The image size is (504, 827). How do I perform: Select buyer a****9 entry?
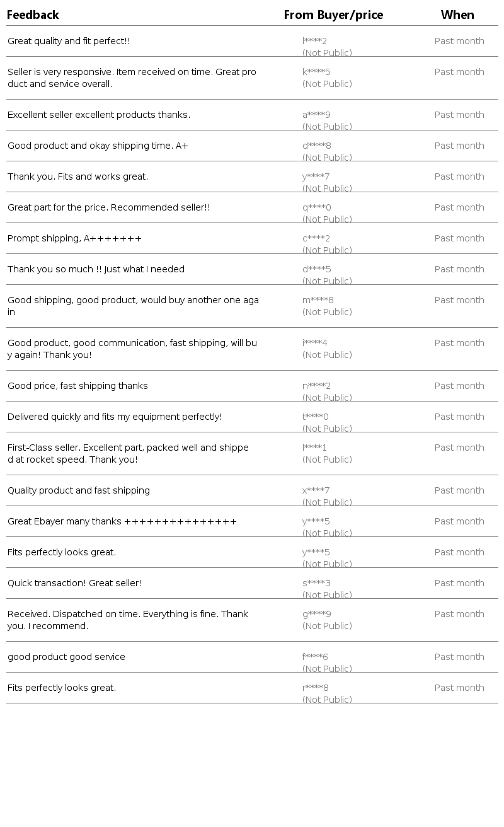coord(316,115)
